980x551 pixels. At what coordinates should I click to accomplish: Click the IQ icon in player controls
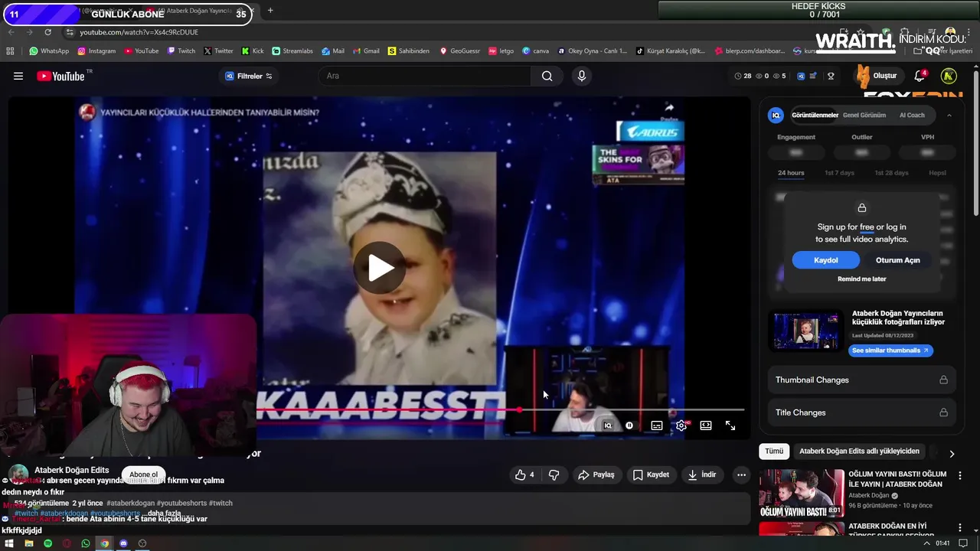pos(608,425)
